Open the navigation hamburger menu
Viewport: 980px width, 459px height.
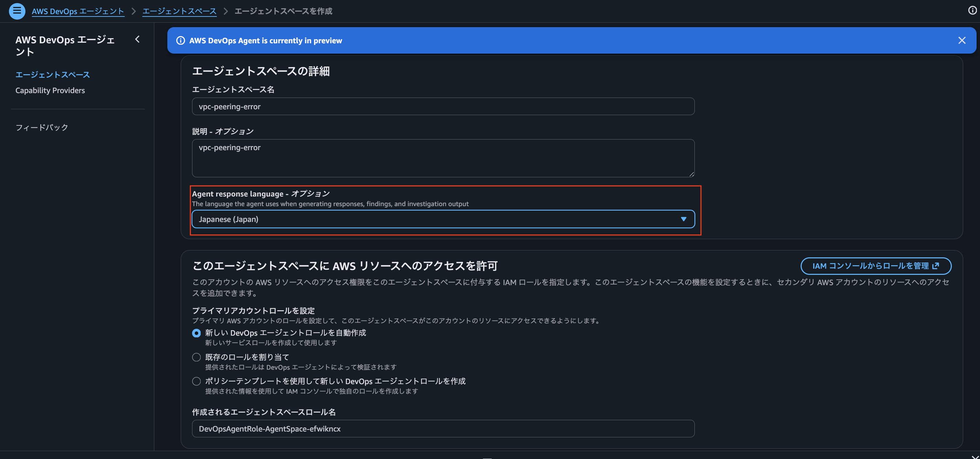pyautogui.click(x=17, y=11)
